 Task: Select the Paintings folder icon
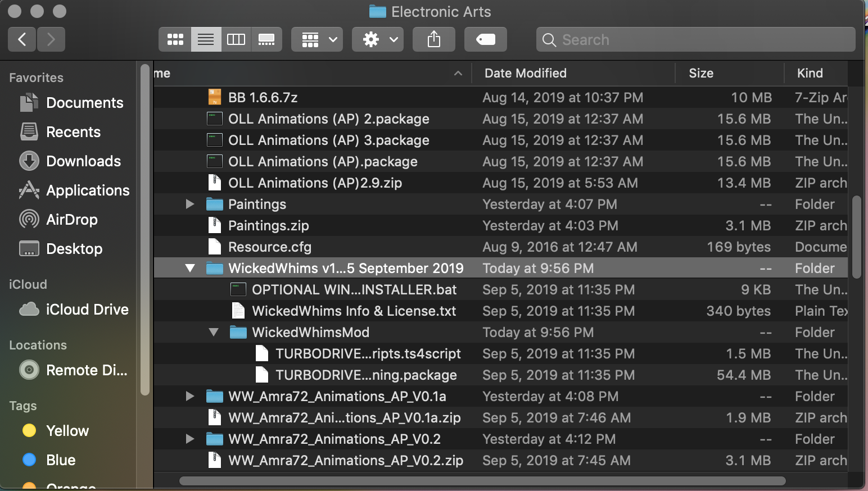[x=215, y=204]
